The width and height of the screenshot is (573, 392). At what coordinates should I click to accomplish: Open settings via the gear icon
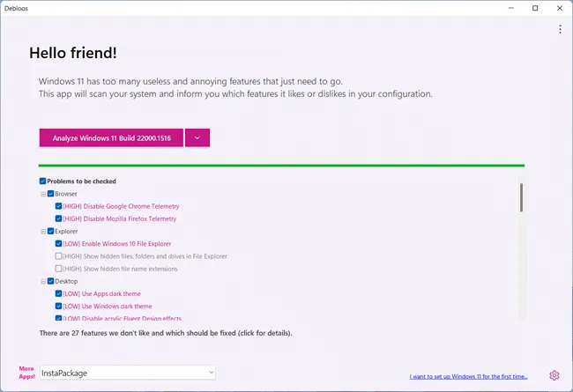pos(554,375)
